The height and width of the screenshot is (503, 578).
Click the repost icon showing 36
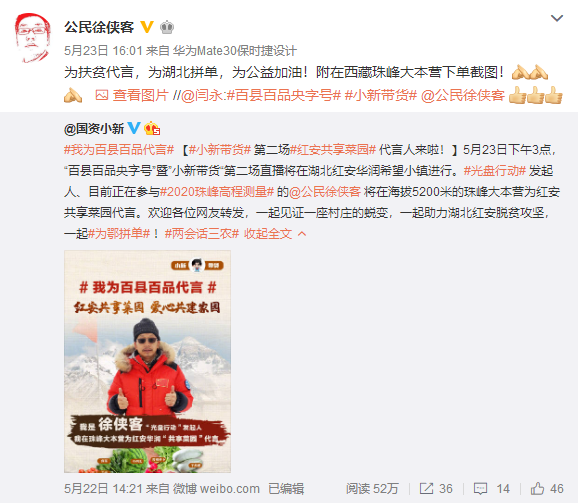pyautogui.click(x=426, y=489)
